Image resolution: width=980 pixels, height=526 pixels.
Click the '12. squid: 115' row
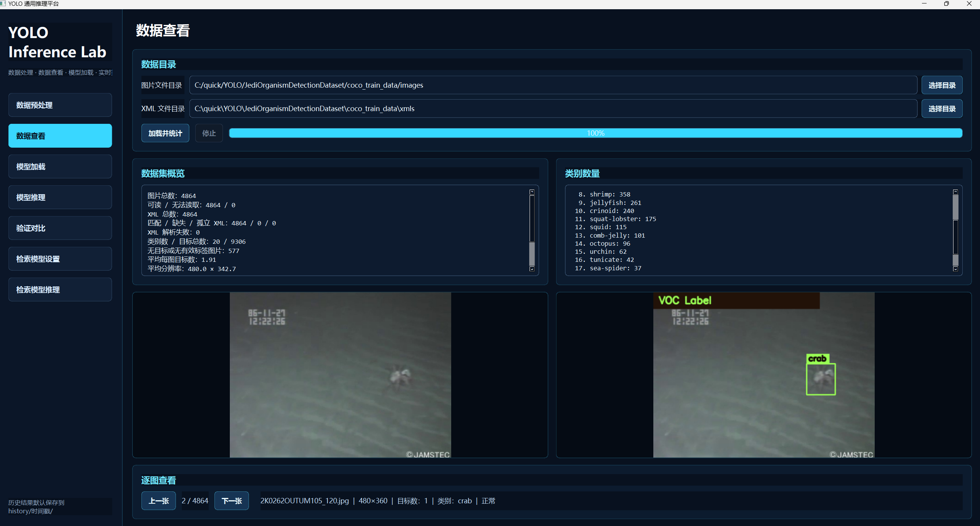point(600,227)
